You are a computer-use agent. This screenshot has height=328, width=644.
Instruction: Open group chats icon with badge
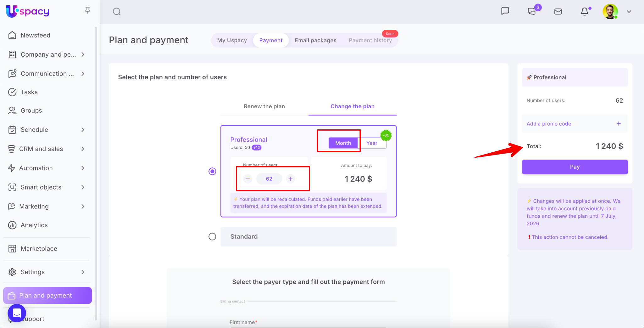532,12
